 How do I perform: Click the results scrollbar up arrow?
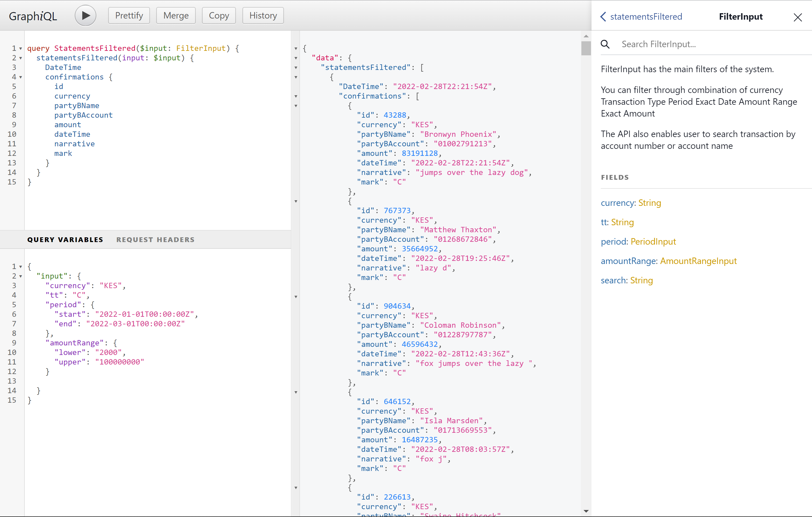coord(586,36)
